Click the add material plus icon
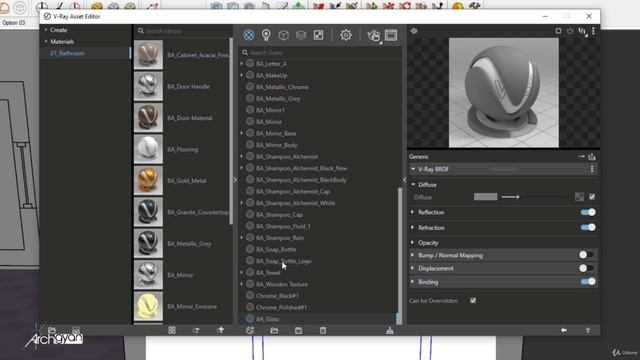640x360 pixels. 220,330
